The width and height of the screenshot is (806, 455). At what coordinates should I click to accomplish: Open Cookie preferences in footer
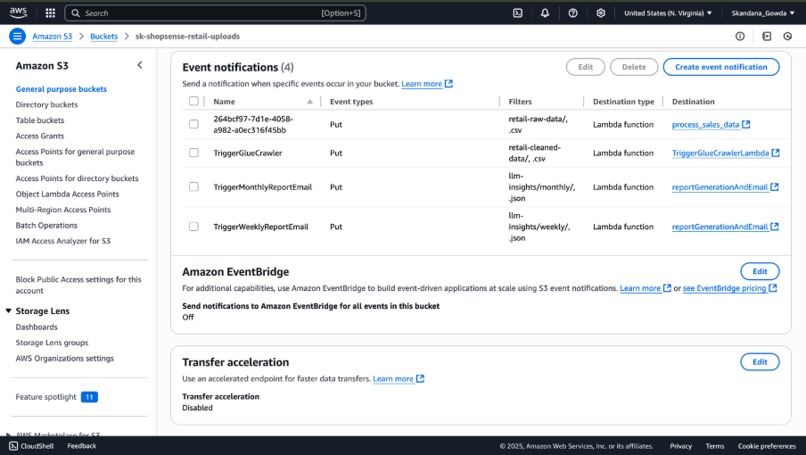766,446
